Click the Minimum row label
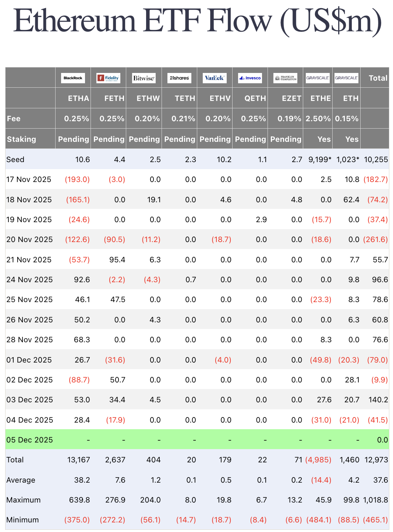Viewport: 393px width, 532px height. (22, 520)
